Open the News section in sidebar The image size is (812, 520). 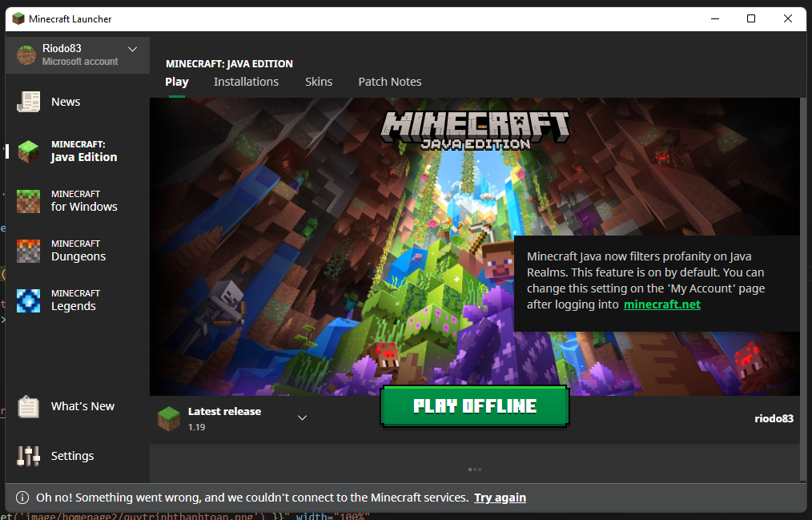pos(65,101)
